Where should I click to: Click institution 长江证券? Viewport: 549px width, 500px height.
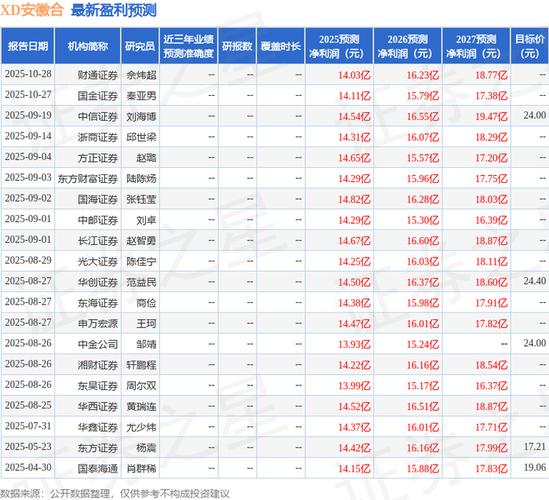pos(97,241)
